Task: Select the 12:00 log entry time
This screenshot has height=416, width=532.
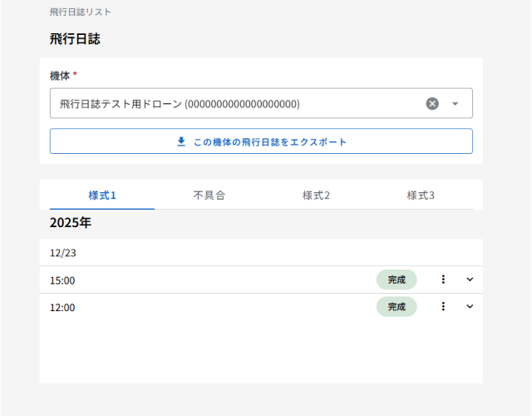Action: 62,307
